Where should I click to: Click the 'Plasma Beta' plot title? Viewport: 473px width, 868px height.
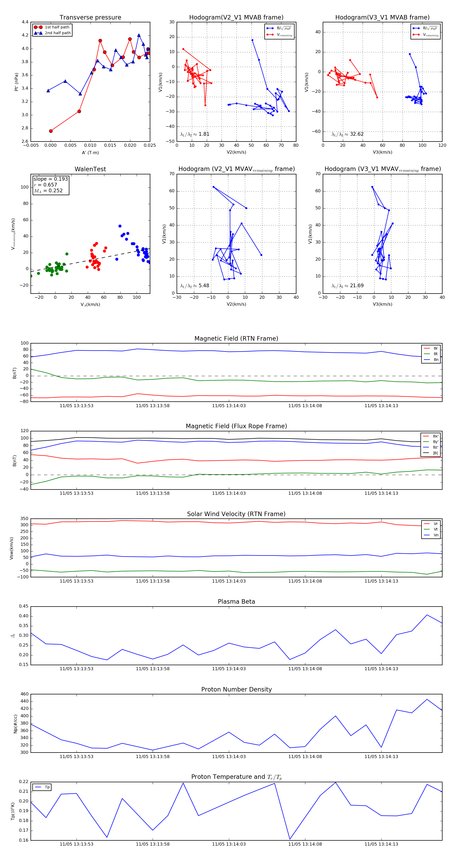pos(236,602)
